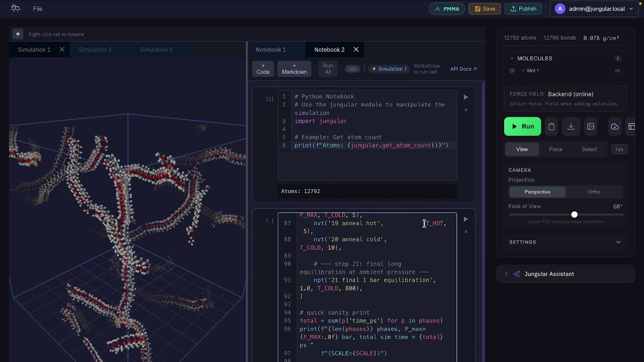Screen dimensions: 644x362
Task: Expand the Jungular Assistant panel
Action: tap(566, 274)
